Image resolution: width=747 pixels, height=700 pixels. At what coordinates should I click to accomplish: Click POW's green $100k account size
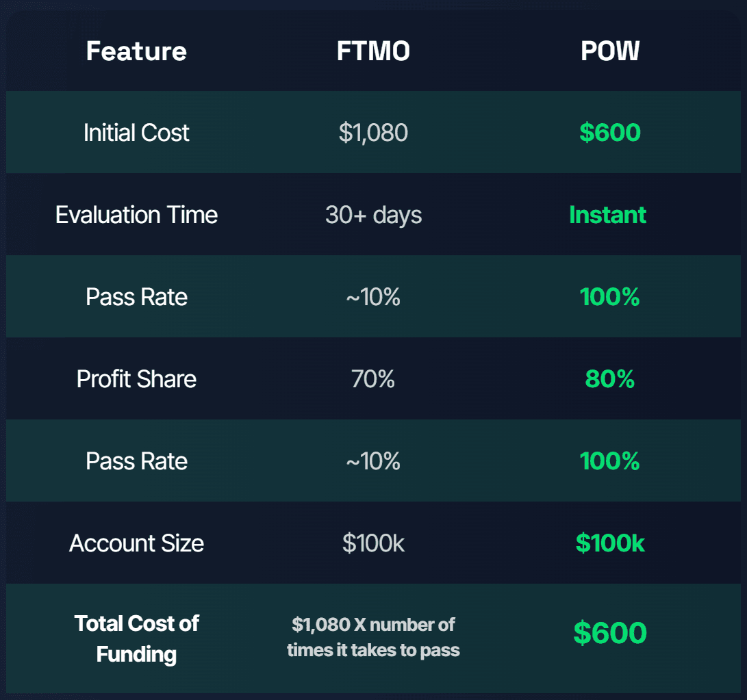click(610, 543)
